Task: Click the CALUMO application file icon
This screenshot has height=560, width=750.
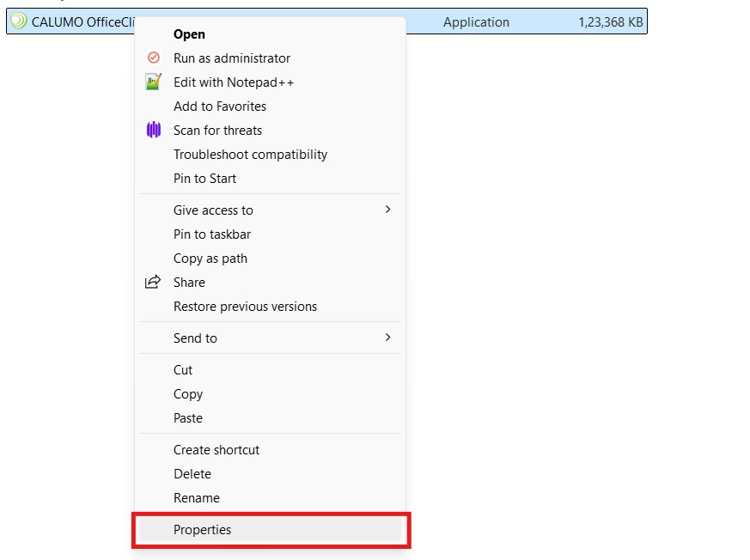Action: (x=18, y=21)
